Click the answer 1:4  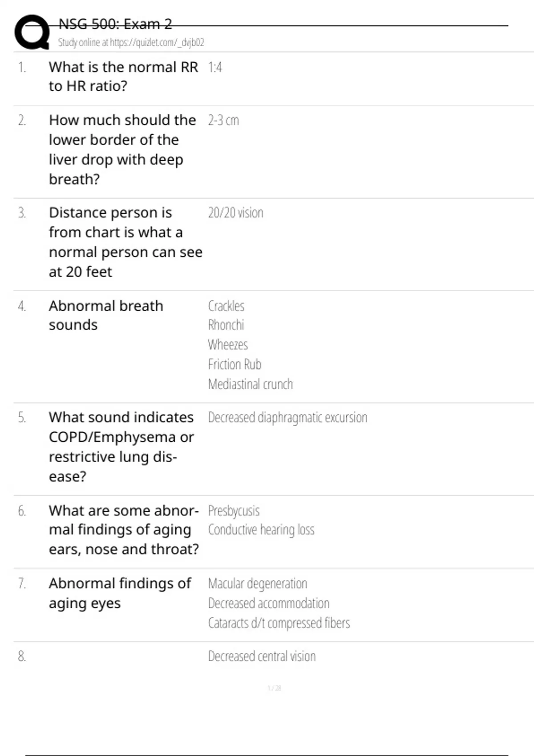(x=215, y=68)
